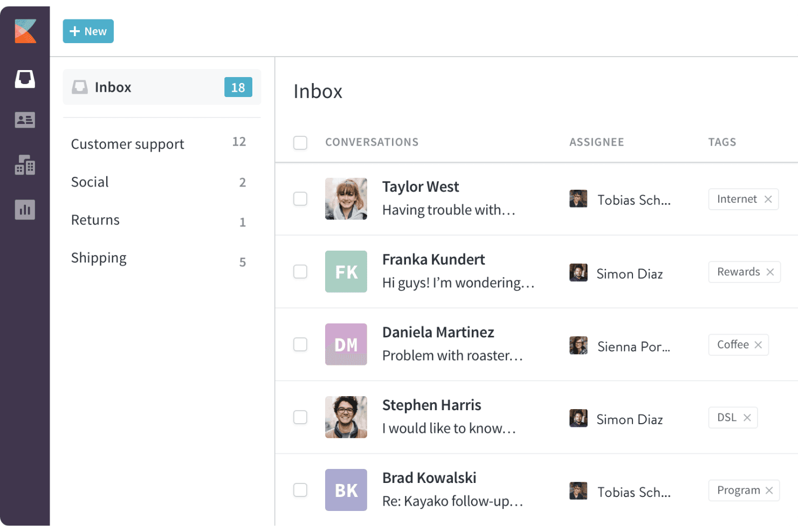Click the TAGS column header
The height and width of the screenshot is (532, 798).
pos(723,142)
